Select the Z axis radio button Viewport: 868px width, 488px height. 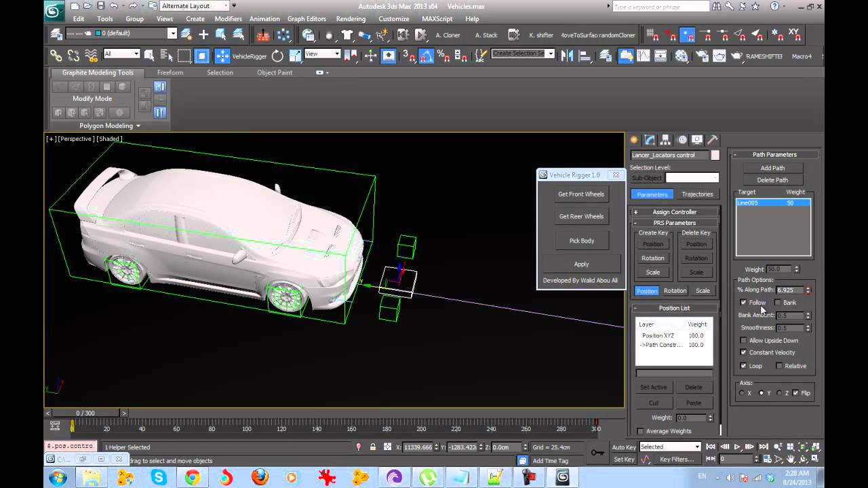point(779,393)
